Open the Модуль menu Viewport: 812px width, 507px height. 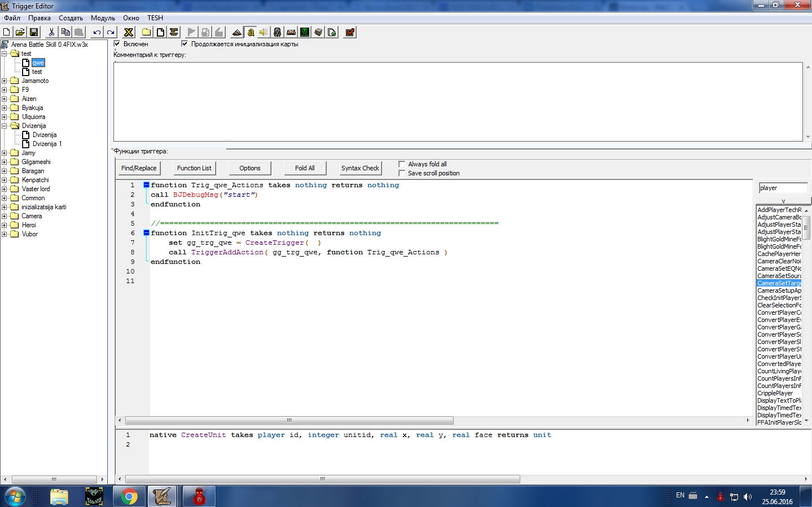point(103,18)
